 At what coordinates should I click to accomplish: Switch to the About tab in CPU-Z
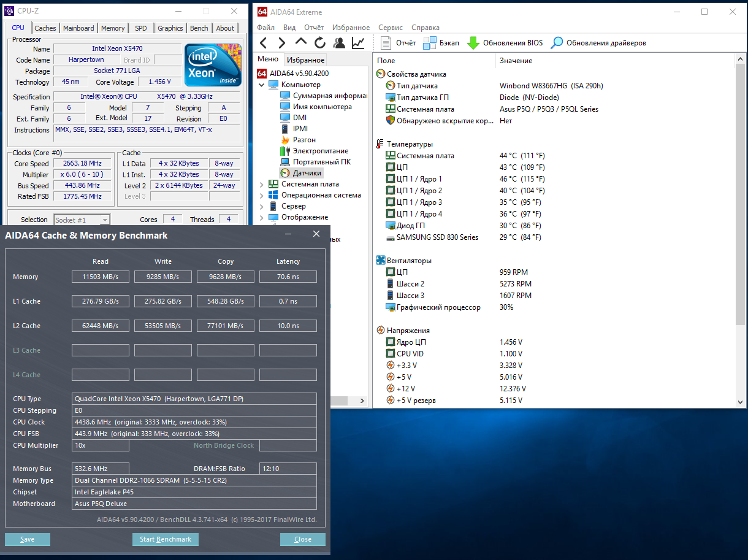225,28
